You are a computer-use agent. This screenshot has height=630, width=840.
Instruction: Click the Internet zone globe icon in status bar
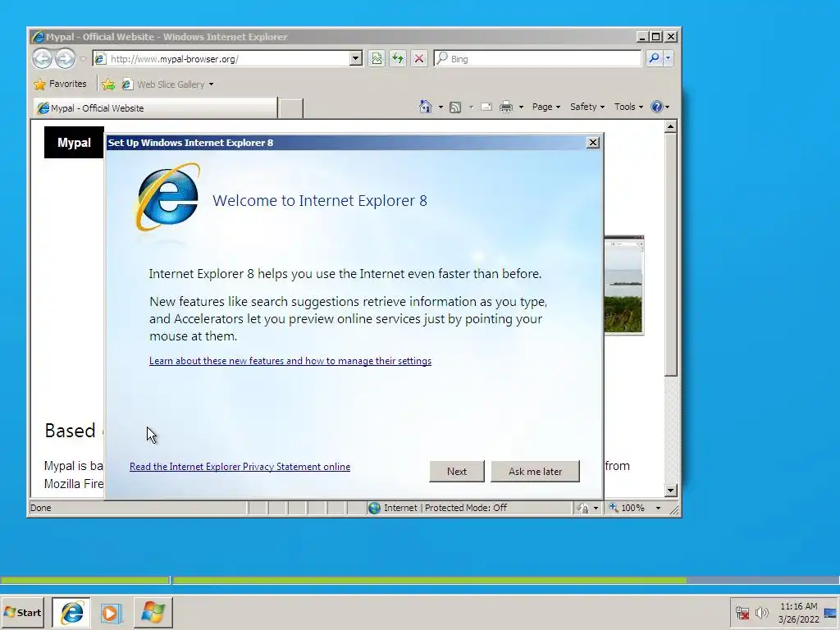tap(374, 508)
